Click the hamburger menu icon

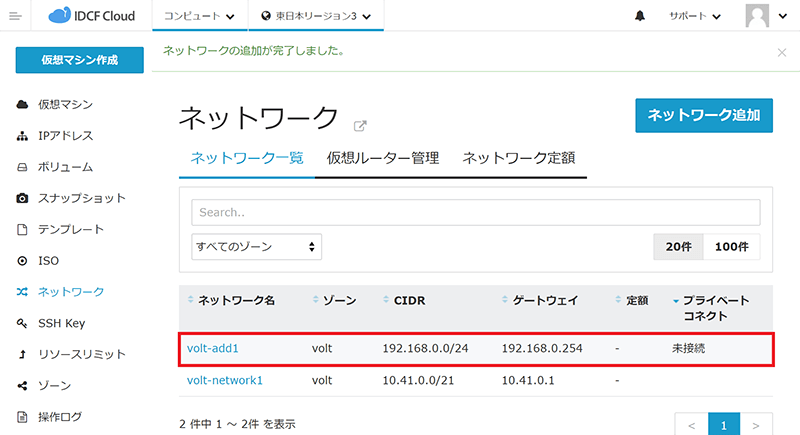pos(15,17)
